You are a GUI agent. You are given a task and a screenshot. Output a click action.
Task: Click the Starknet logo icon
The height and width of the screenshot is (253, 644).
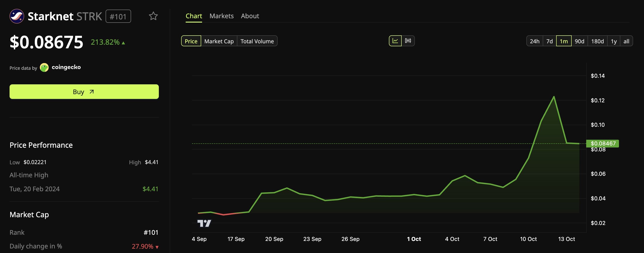click(x=17, y=16)
